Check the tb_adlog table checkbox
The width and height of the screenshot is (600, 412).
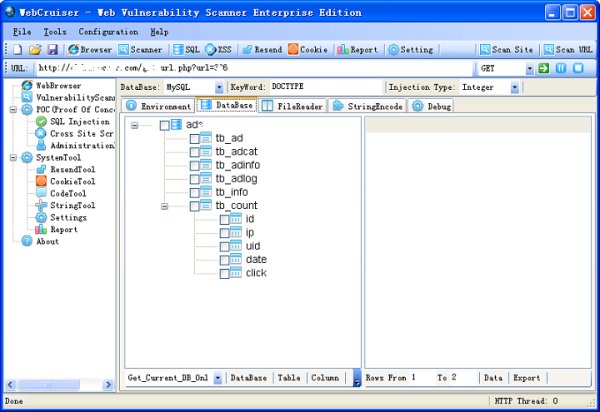point(195,179)
